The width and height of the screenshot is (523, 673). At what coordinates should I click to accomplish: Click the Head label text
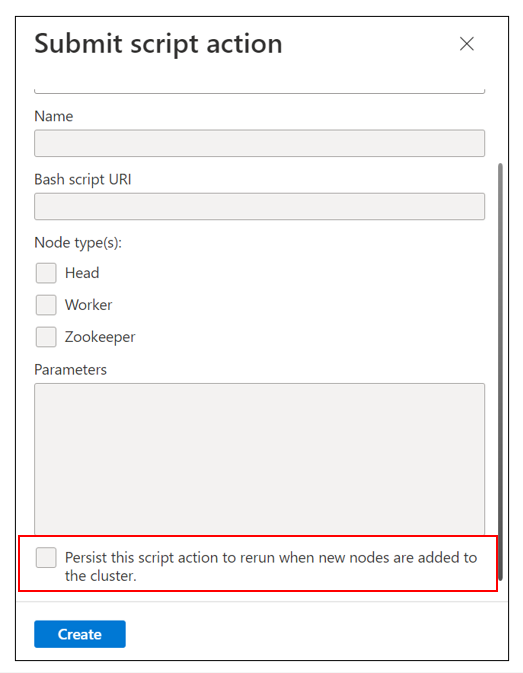pos(82,273)
